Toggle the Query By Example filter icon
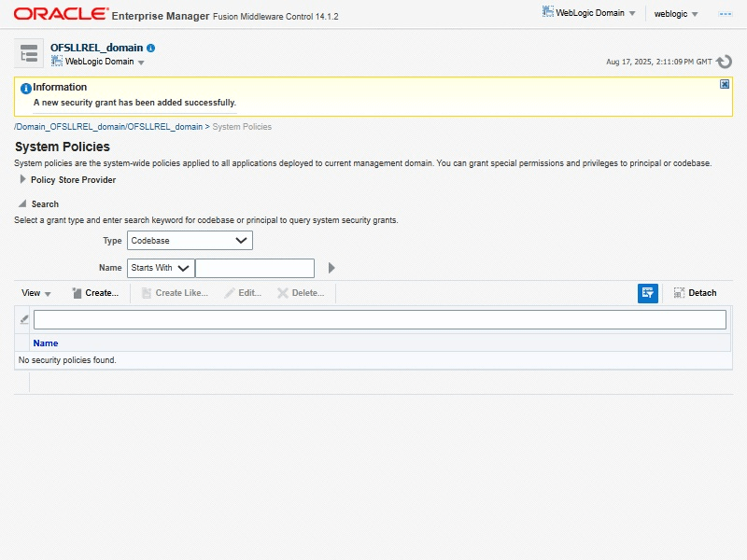The width and height of the screenshot is (747, 560). tap(648, 293)
